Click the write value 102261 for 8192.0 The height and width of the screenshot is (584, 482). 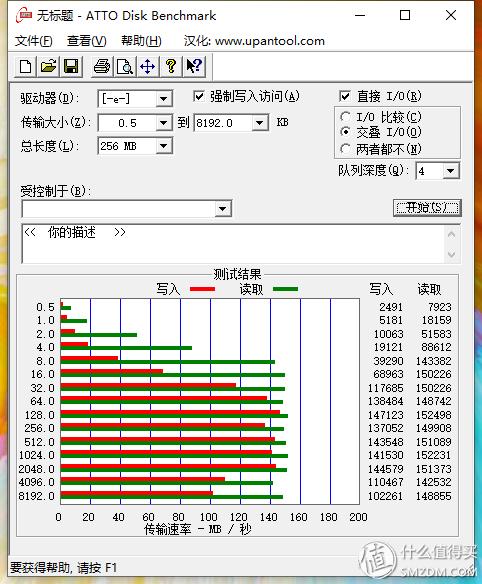tap(386, 496)
